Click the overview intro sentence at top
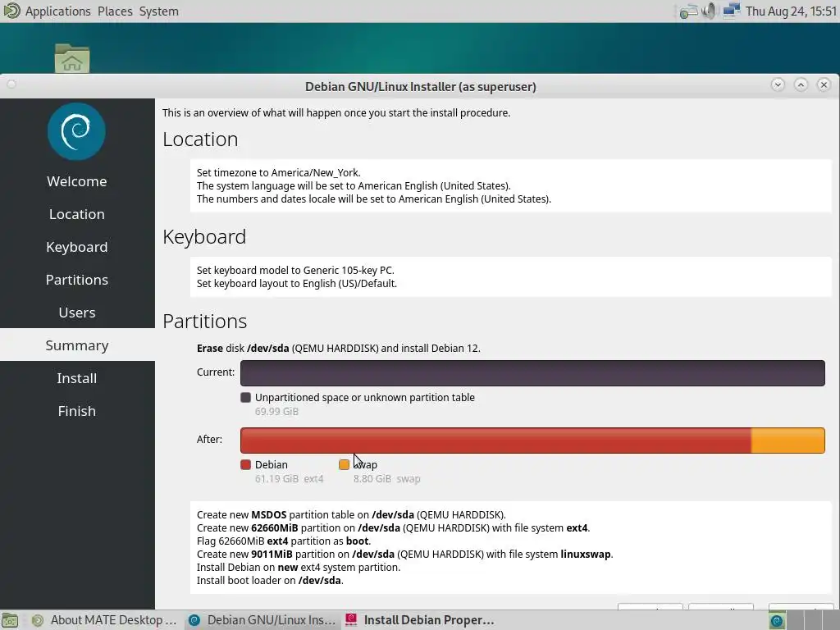Viewport: 840px width, 630px height. coord(336,113)
